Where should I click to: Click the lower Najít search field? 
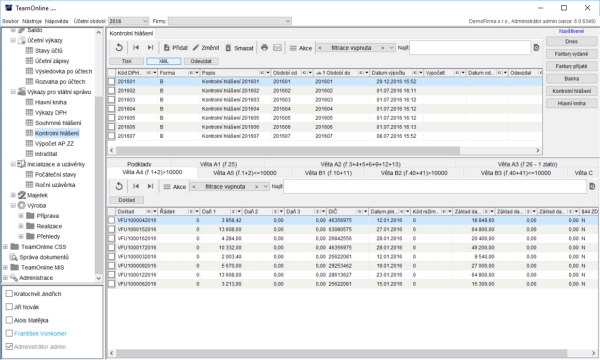click(435, 187)
